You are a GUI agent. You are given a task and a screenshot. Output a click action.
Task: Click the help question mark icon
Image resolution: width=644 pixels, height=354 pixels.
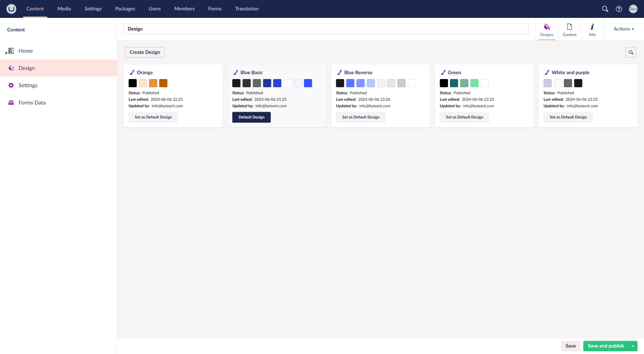619,8
